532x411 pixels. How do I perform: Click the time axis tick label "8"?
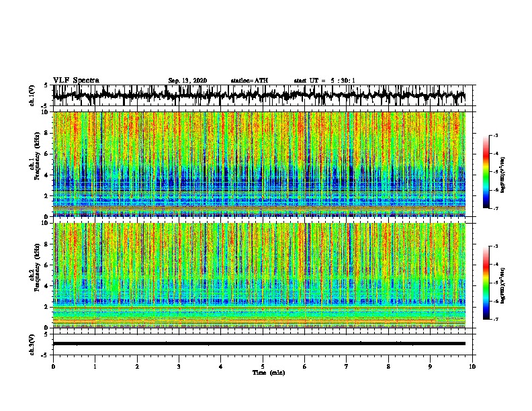[388, 367]
